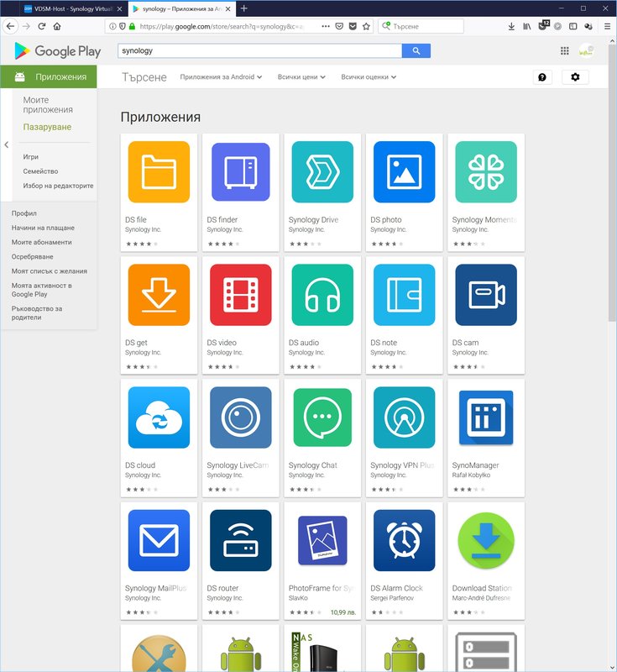
Task: Open the SynoManager app icon
Action: point(486,417)
